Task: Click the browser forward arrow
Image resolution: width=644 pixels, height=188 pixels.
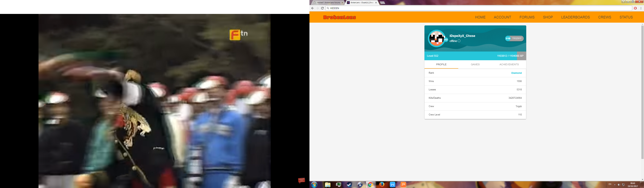Action: pyautogui.click(x=317, y=8)
